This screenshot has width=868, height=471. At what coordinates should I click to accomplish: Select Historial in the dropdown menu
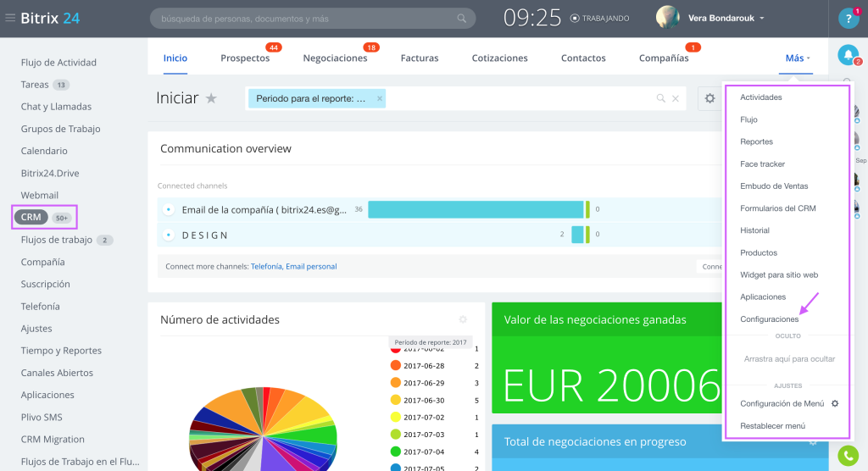click(x=754, y=230)
